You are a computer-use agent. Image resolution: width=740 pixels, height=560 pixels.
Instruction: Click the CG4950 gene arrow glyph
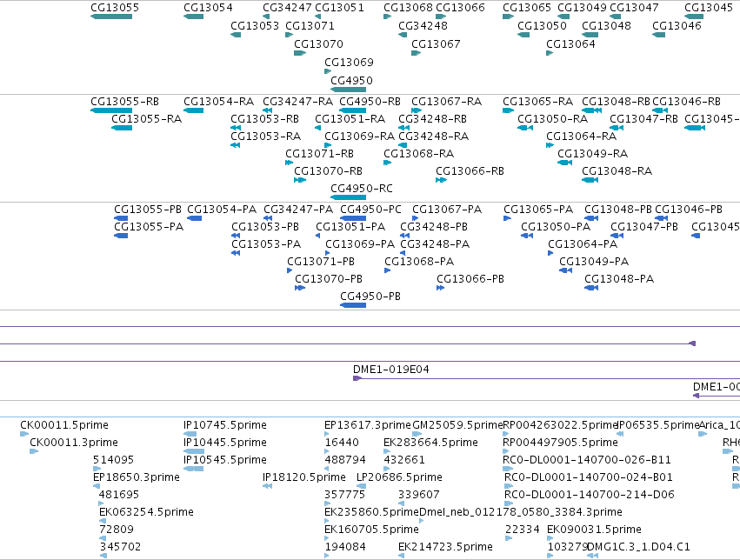(349, 90)
